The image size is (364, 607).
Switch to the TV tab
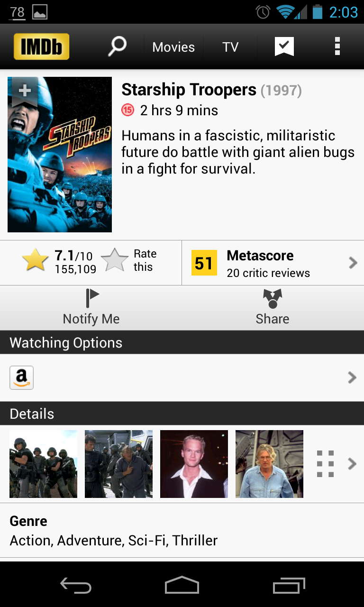point(230,47)
